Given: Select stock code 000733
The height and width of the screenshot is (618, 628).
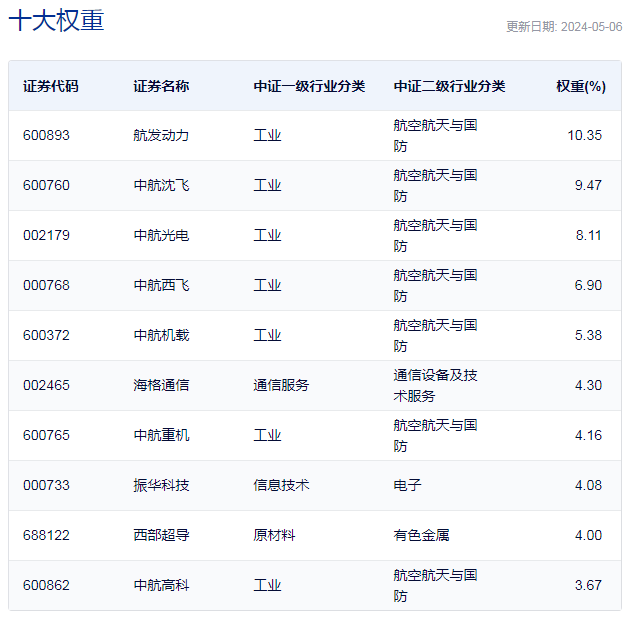Looking at the screenshot, I should (46, 485).
